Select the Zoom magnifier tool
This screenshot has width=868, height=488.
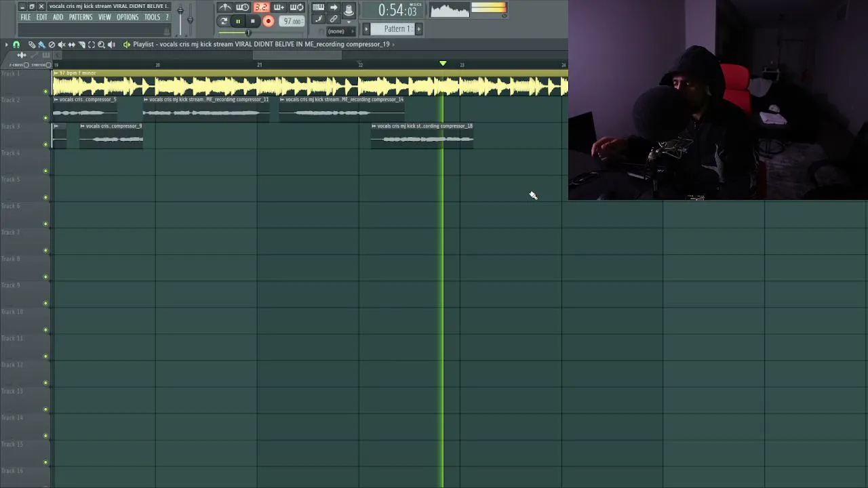click(x=102, y=45)
